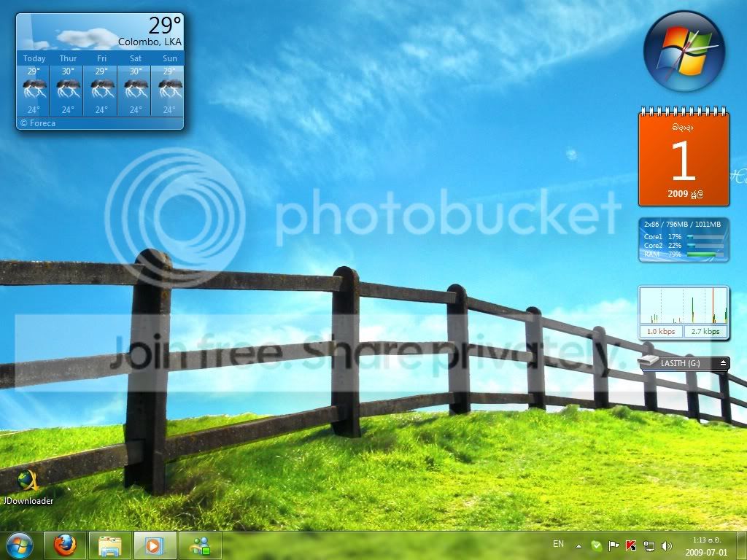Click the taskbar clock and date
This screenshot has width=747, height=560.
tap(706, 546)
